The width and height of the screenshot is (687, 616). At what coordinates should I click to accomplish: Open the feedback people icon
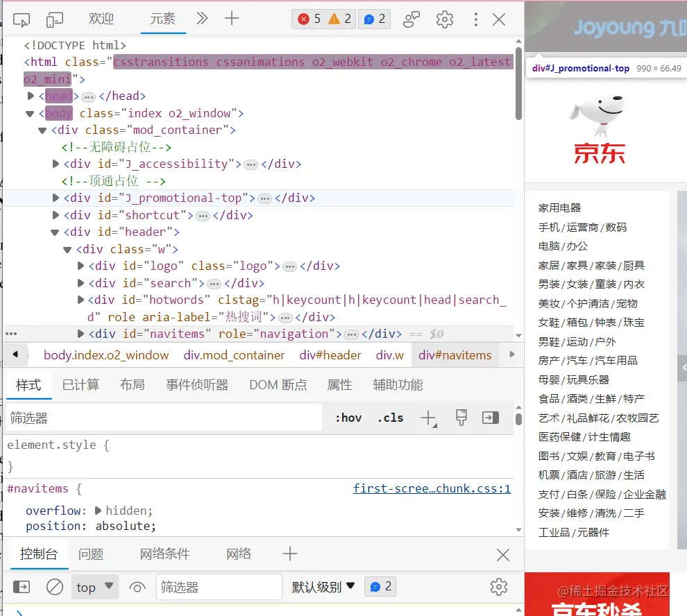(x=412, y=19)
